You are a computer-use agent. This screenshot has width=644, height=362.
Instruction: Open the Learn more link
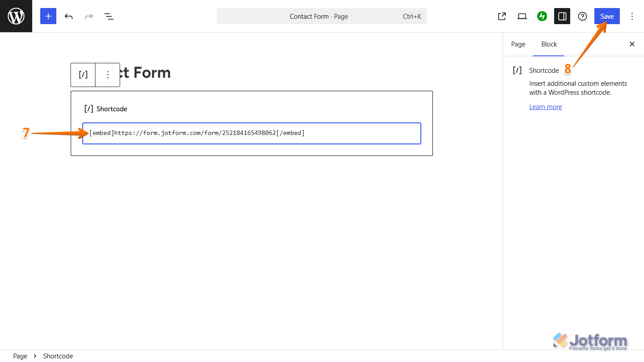tap(545, 106)
